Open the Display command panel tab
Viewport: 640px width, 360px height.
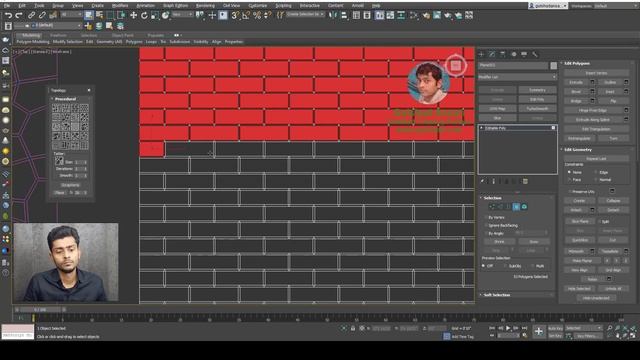point(524,54)
